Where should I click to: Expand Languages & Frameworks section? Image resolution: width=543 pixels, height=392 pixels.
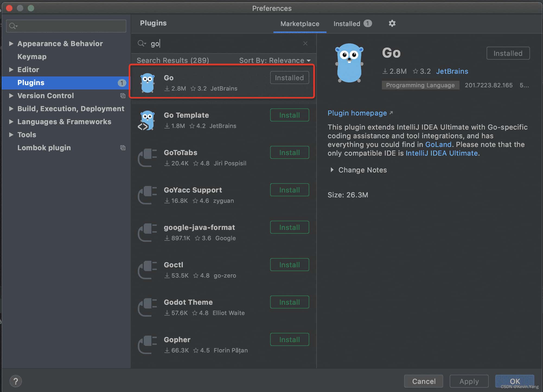coord(11,122)
